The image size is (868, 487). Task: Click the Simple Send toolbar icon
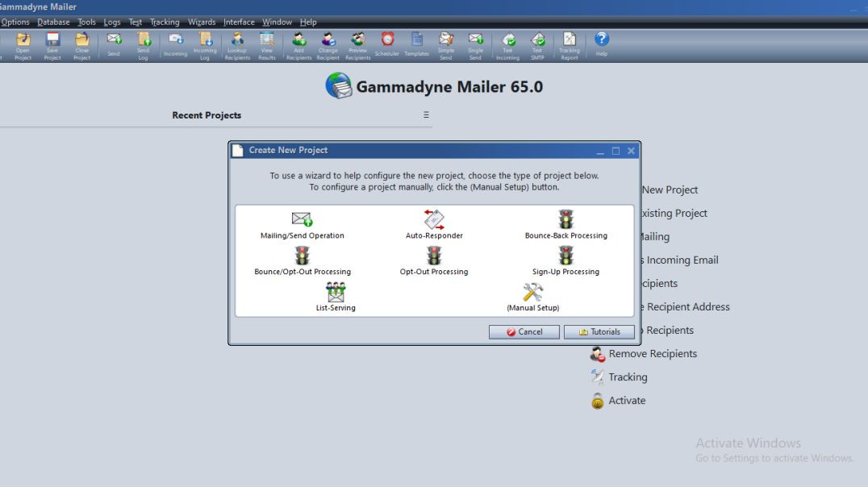(446, 45)
